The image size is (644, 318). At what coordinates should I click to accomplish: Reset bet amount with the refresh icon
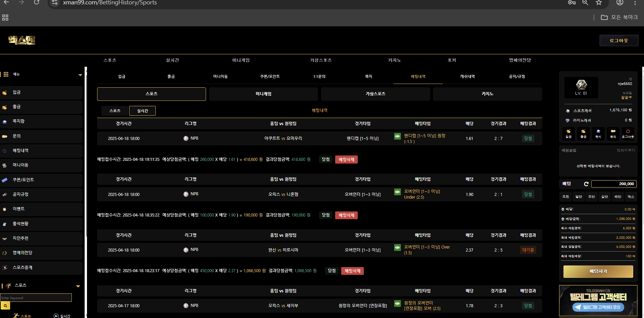[x=586, y=184]
